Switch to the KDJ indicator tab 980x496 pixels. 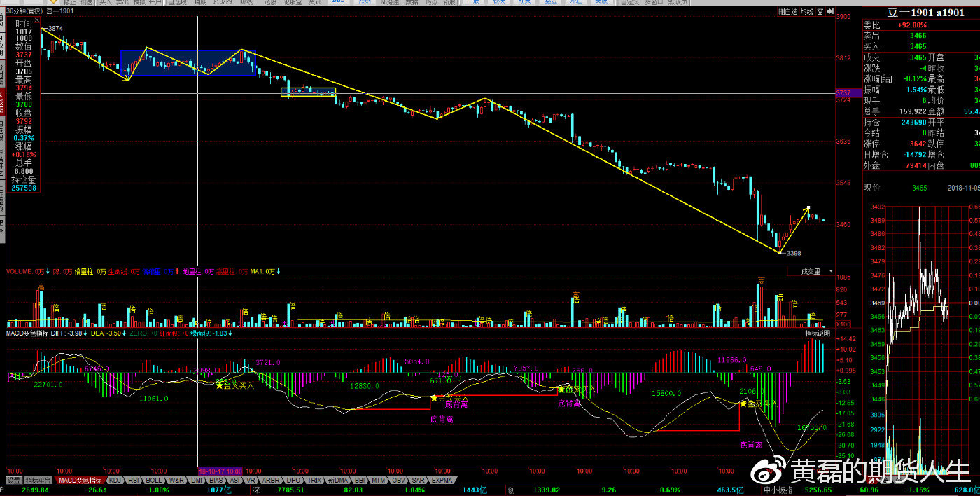click(115, 481)
